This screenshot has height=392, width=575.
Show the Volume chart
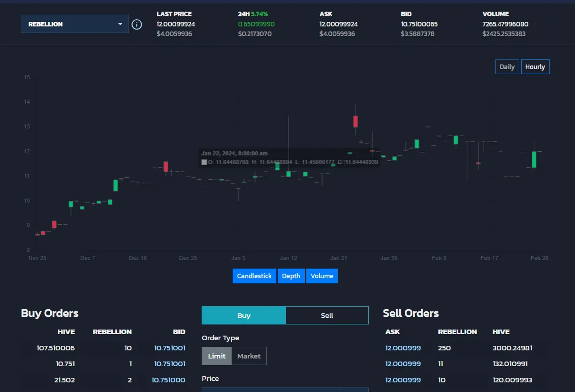pos(322,276)
